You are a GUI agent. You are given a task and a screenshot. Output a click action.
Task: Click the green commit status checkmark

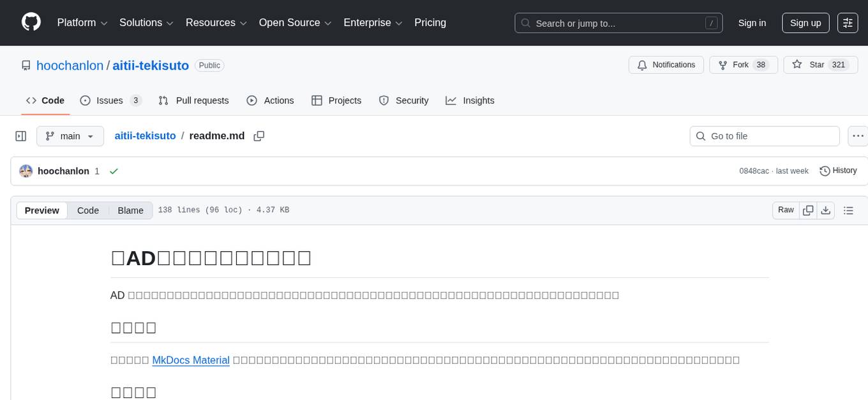click(x=114, y=171)
